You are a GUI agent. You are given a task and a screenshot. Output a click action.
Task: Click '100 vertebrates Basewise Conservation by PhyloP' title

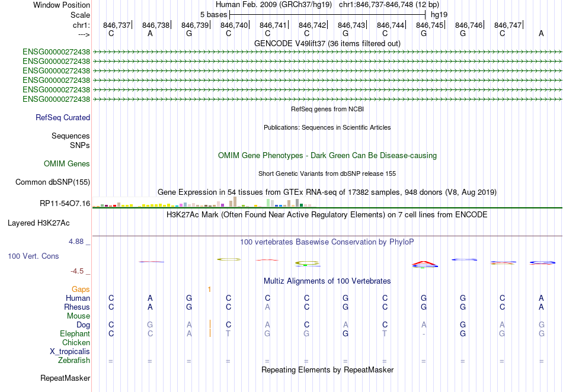(327, 242)
